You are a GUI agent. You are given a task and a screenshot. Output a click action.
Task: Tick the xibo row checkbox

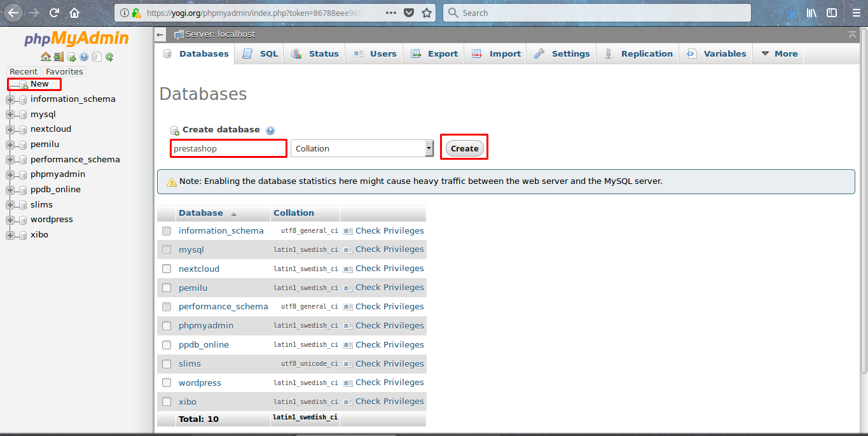(167, 402)
